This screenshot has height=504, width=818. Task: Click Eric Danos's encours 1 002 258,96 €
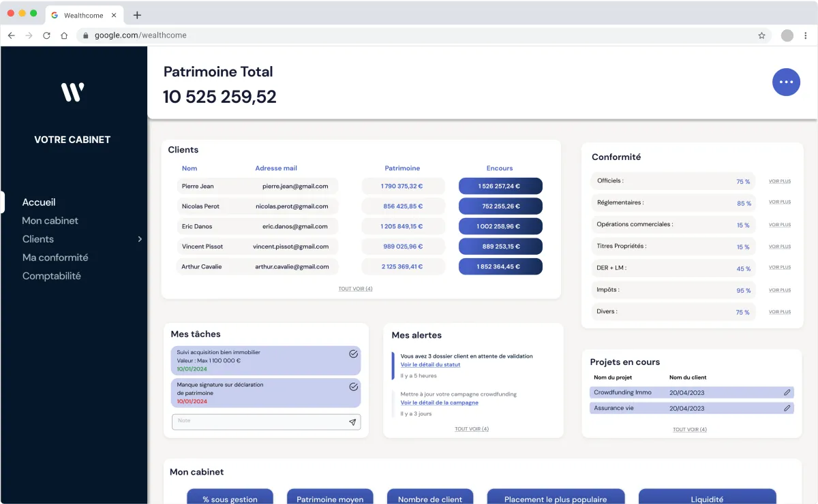tap(500, 226)
